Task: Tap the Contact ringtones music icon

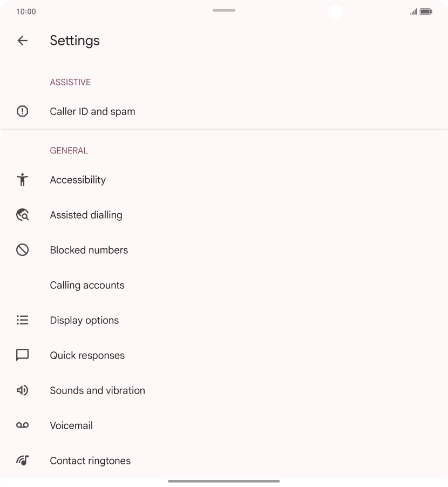Action: coord(22,461)
